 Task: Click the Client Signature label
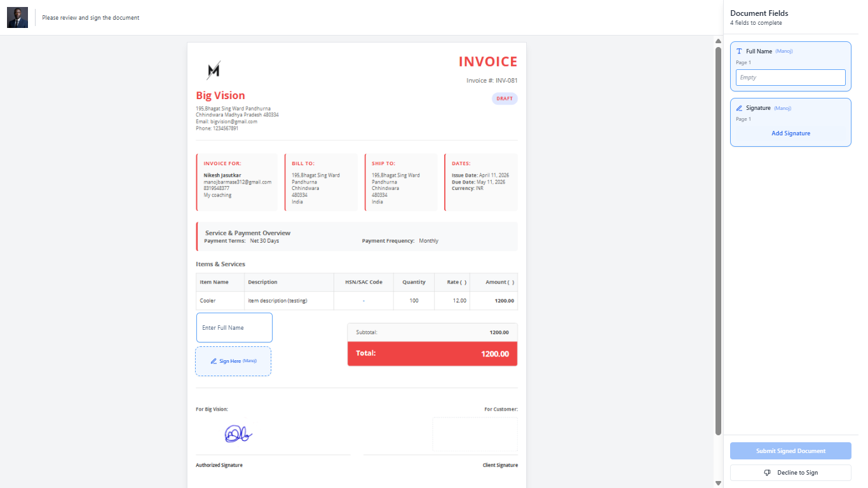500,465
